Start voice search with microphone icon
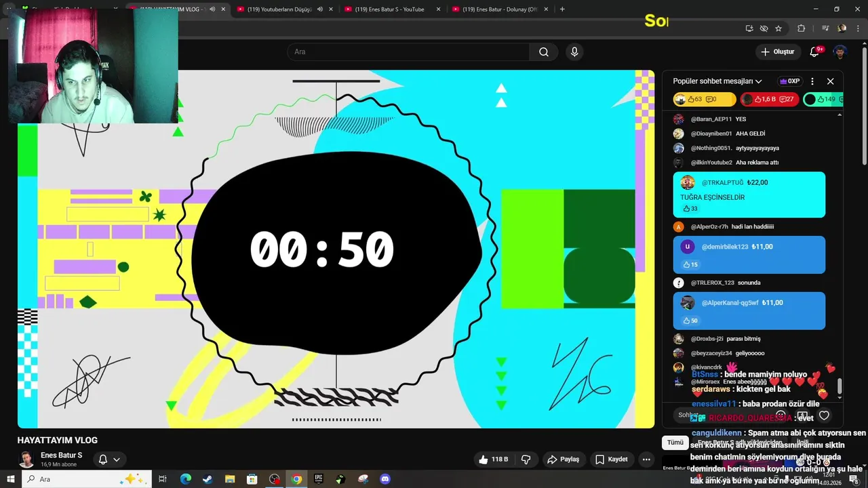The height and width of the screenshot is (488, 868). point(574,52)
